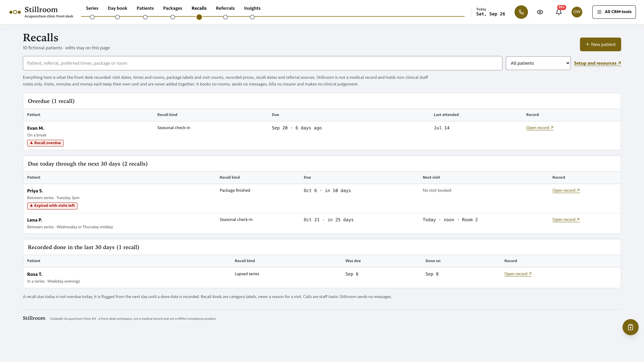
Task: Click the phone call icon button
Action: click(x=521, y=12)
